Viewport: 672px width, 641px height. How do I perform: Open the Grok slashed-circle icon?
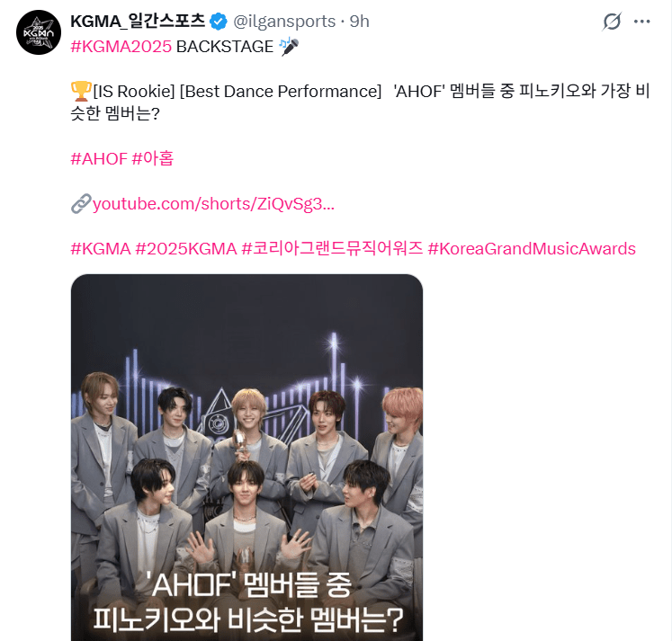[x=612, y=22]
